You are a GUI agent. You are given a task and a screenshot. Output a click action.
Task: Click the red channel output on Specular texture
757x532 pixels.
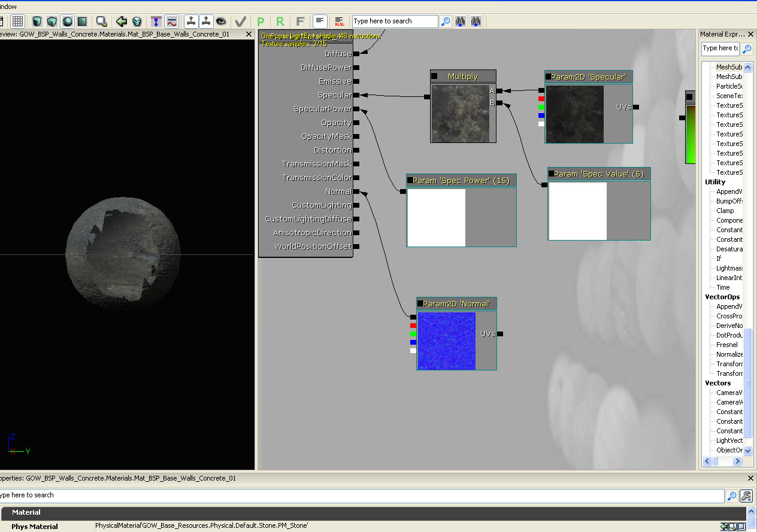pos(541,99)
